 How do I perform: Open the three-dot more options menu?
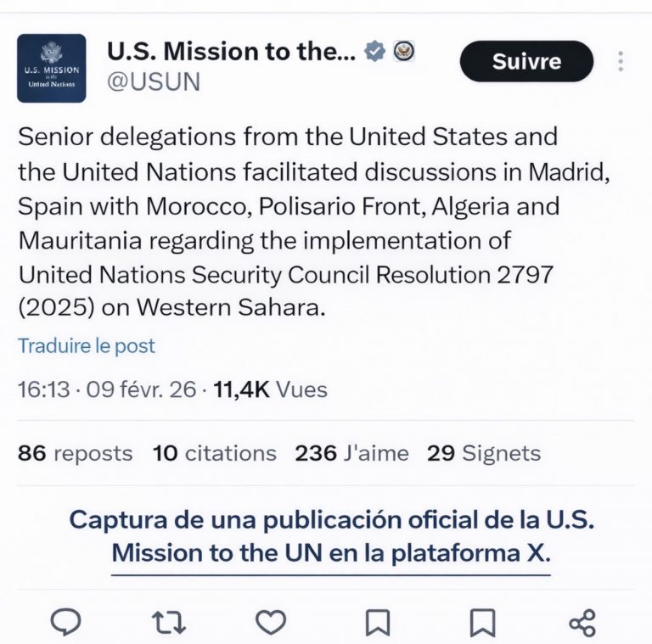(621, 61)
